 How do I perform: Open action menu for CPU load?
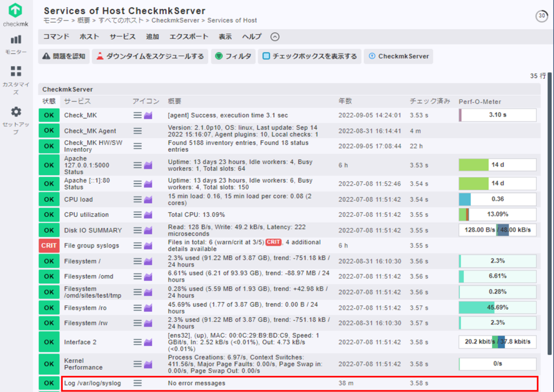(137, 199)
